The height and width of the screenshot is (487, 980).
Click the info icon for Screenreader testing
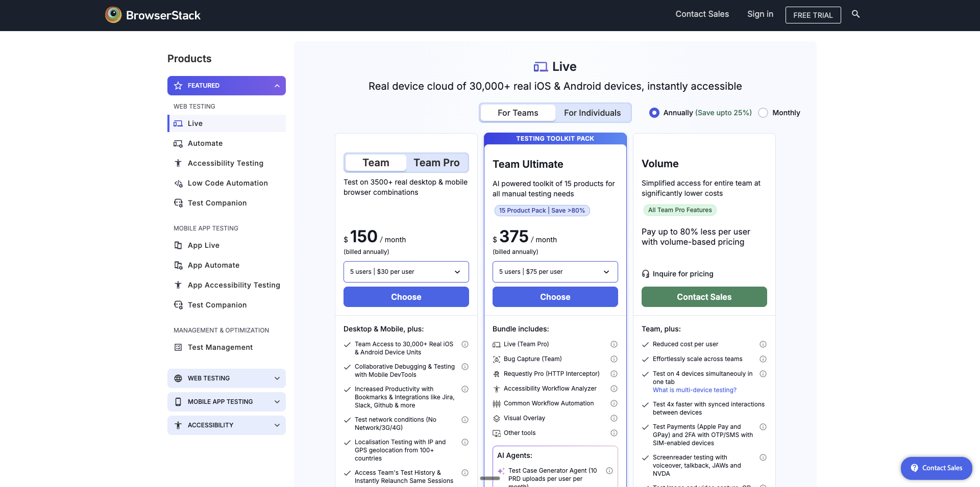(x=763, y=457)
